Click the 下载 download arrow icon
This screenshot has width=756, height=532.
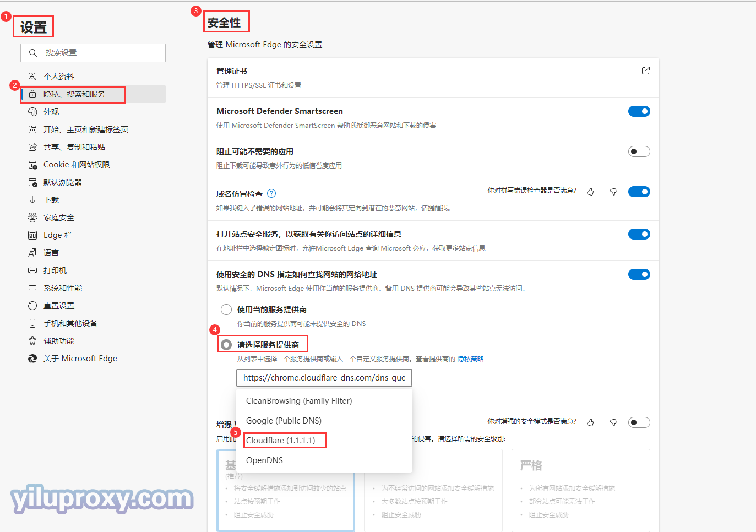click(32, 200)
